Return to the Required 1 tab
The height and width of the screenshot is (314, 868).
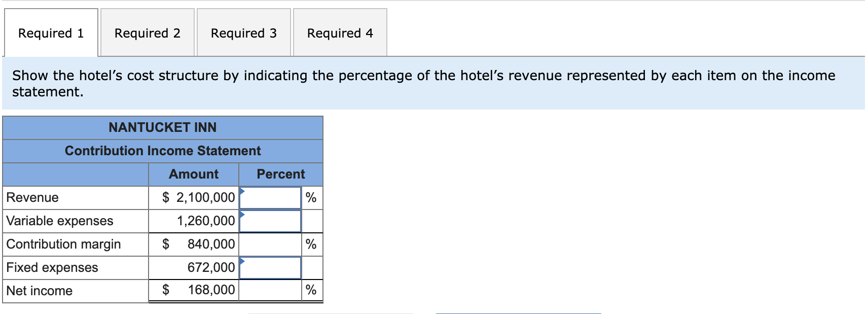50,32
